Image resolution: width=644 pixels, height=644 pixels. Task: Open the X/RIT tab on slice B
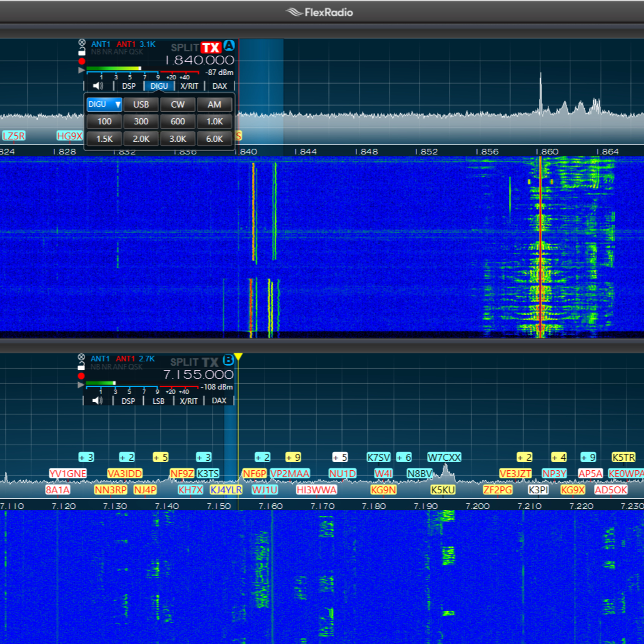tap(189, 401)
